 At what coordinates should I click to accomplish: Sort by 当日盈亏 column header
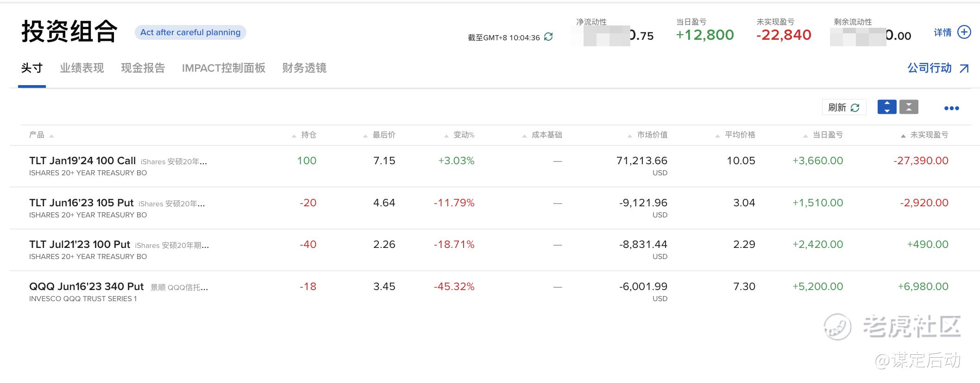[828, 135]
